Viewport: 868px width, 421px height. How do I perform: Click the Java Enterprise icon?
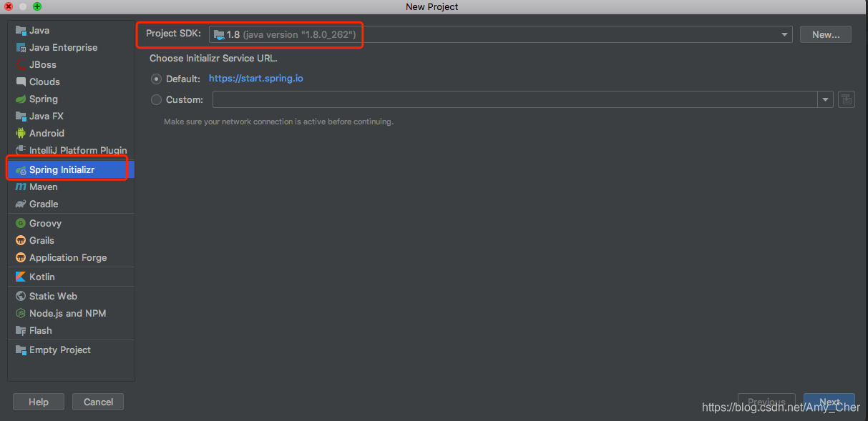tap(21, 48)
